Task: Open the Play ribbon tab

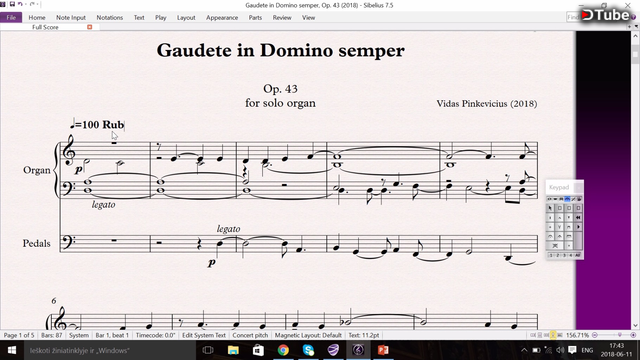Action: pyautogui.click(x=160, y=18)
